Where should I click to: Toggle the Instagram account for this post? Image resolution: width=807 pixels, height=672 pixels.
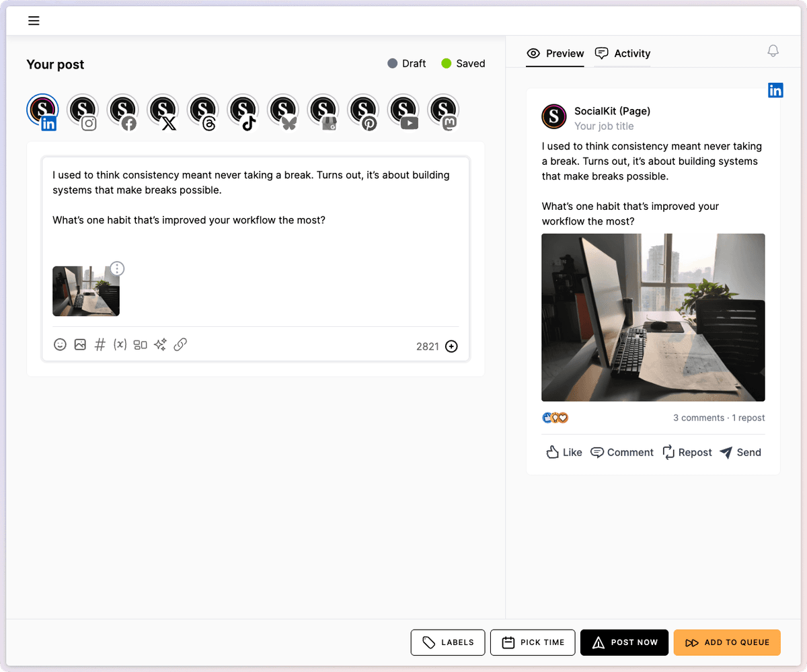[x=83, y=111]
